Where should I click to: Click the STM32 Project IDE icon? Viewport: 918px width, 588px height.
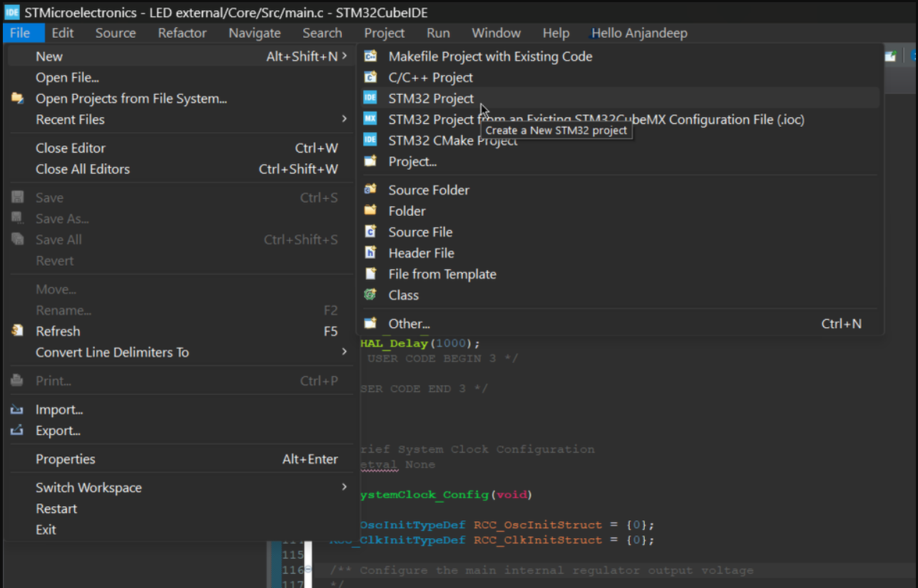click(370, 98)
